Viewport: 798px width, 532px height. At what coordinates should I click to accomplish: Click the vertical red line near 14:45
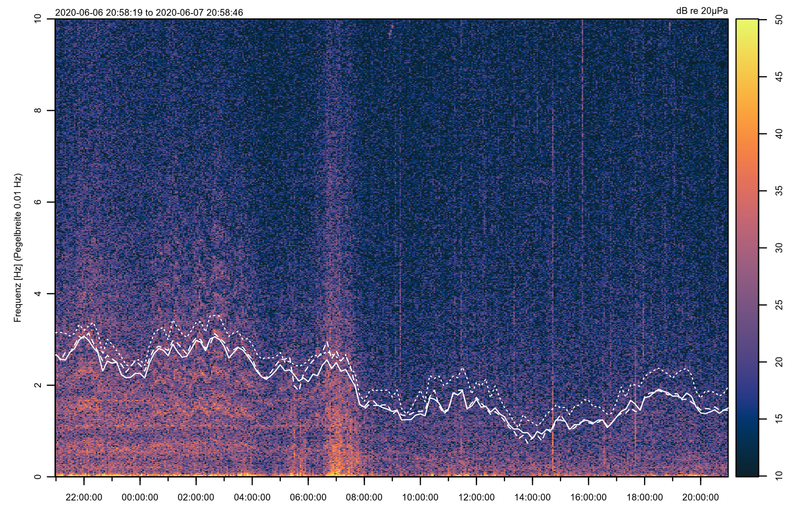pyautogui.click(x=553, y=292)
